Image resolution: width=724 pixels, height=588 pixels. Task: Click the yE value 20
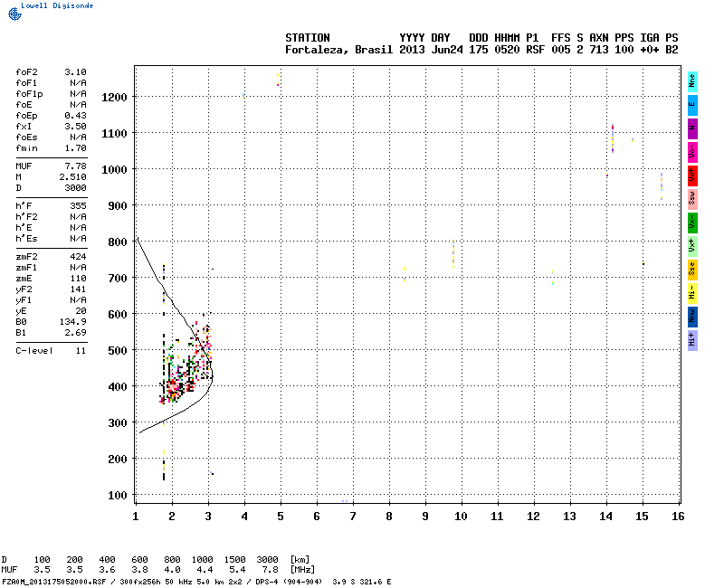81,311
